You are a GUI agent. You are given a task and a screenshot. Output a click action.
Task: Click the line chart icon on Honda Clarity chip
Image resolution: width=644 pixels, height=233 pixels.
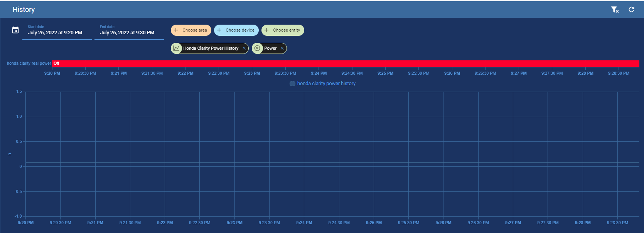177,48
